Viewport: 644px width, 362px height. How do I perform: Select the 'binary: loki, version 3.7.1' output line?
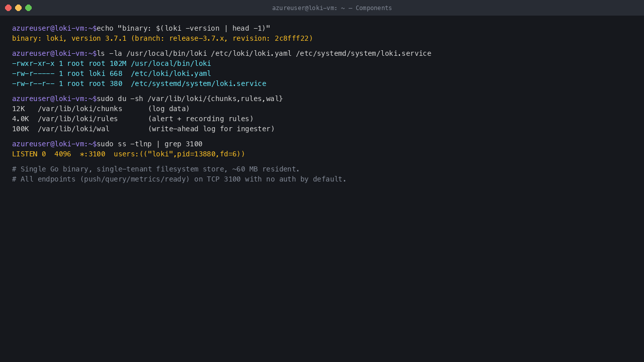(163, 38)
